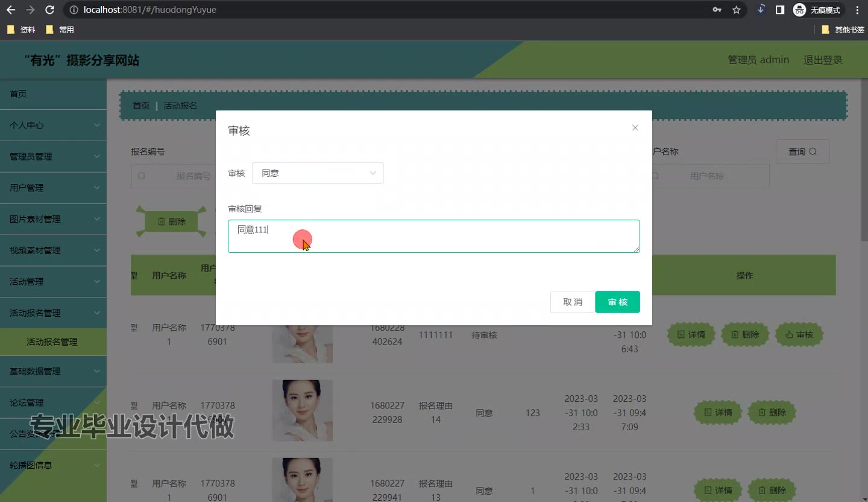
Task: Open the 审核 status dropdown showing 同意
Action: (318, 173)
